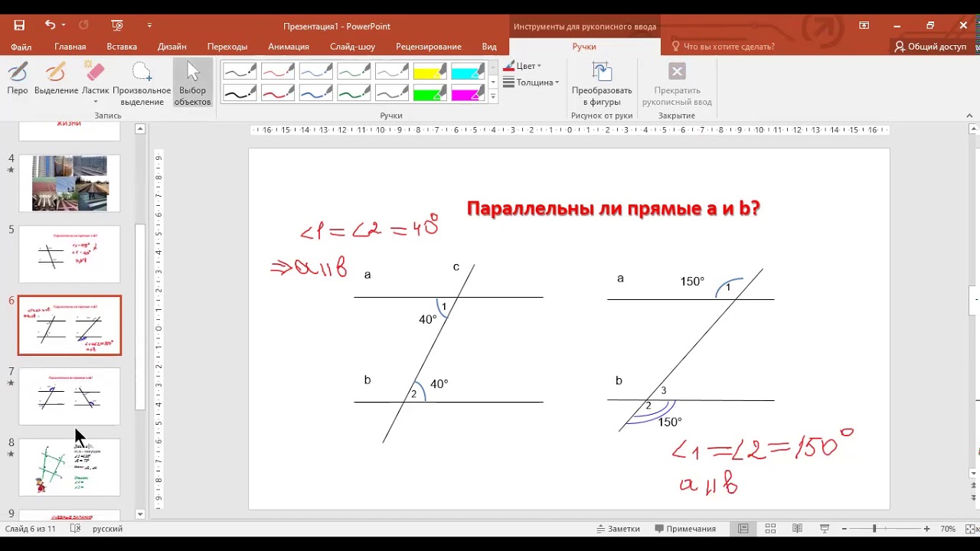The width and height of the screenshot is (980, 551).
Task: Click Преобразовать в фигуры button
Action: (x=602, y=83)
